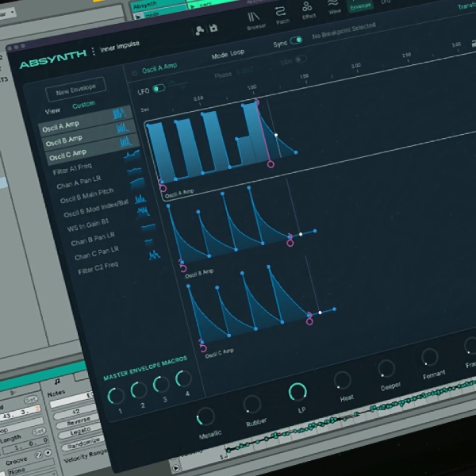
Task: Click Master Envelope Macro knob 3
Action: pos(161,384)
